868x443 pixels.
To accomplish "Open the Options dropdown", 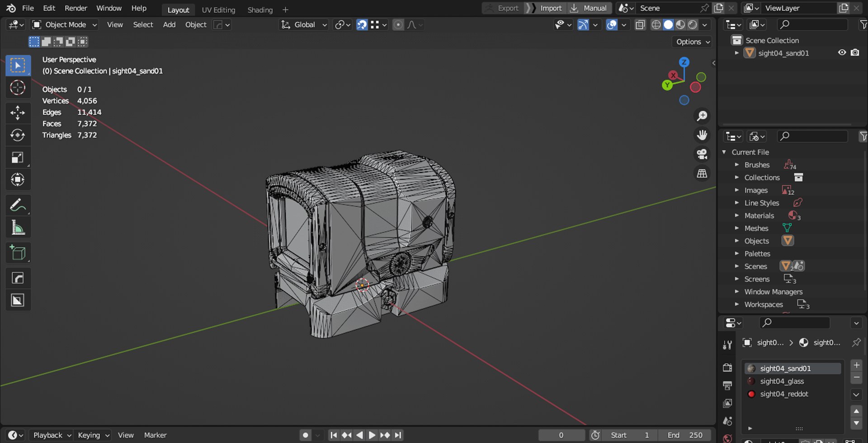I will 692,42.
